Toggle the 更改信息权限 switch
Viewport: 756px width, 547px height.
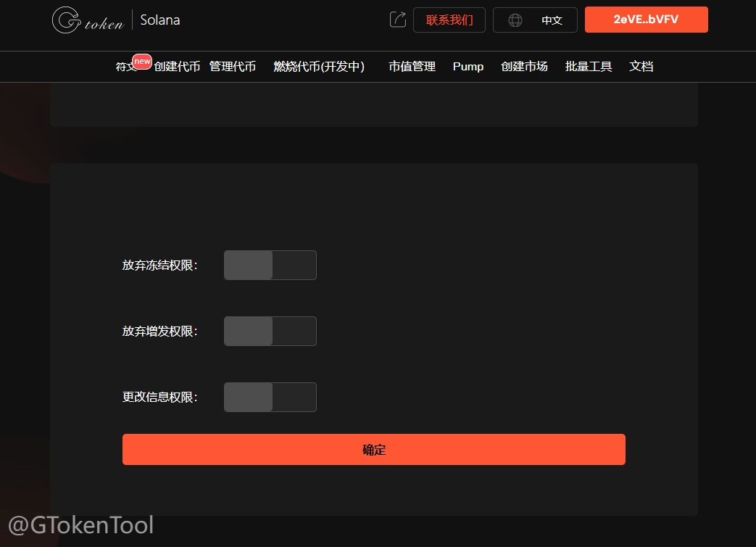coord(270,398)
